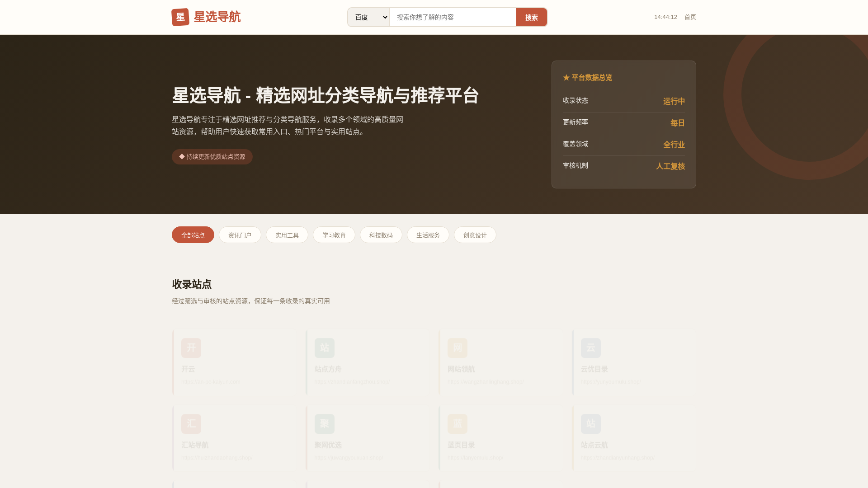Switch to the 资讯门户 category tab
Screen dimensions: 868x488
click(x=240, y=235)
